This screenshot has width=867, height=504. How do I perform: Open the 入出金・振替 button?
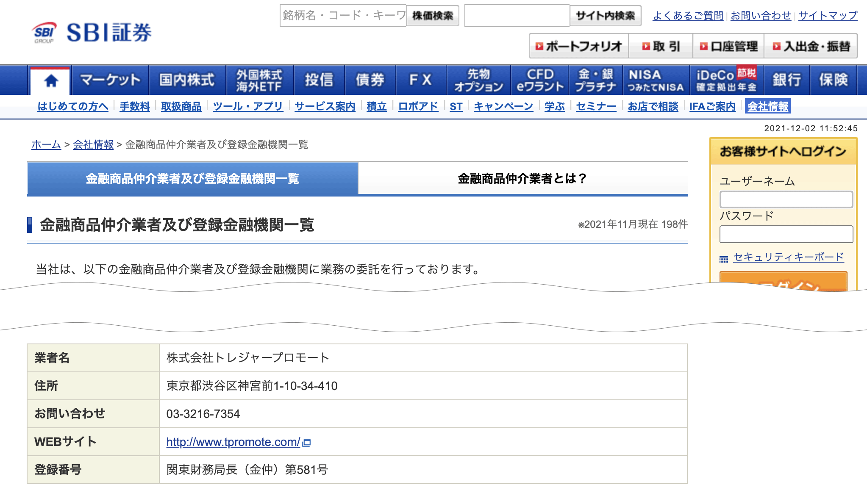811,46
